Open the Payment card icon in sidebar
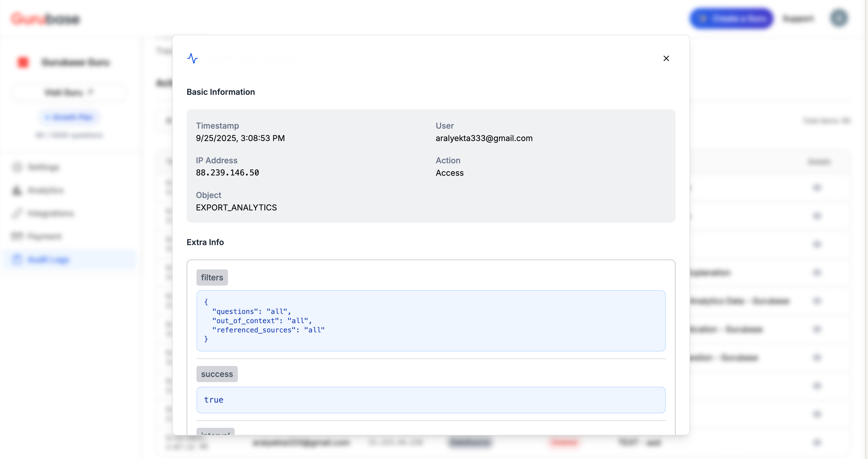 point(17,236)
